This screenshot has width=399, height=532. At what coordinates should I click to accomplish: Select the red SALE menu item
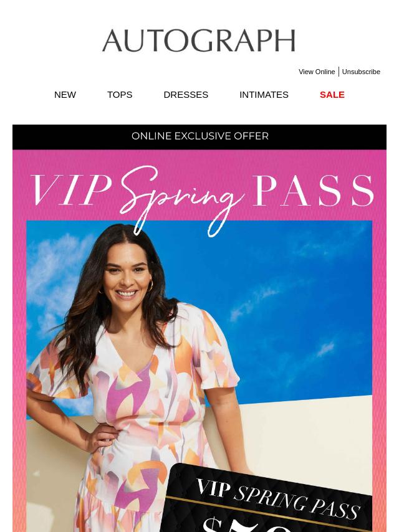[x=332, y=95]
